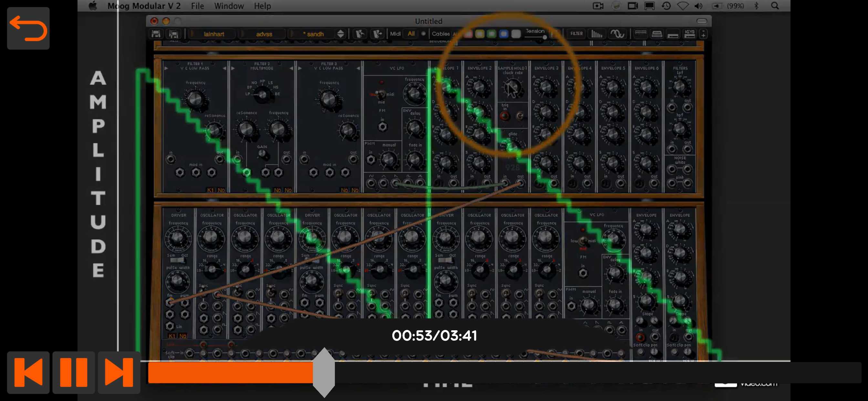Click Filter 1 left module arrow
Viewport: 868px width, 401px height.
click(166, 68)
